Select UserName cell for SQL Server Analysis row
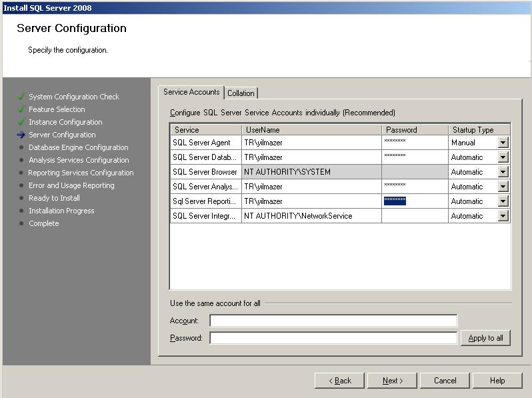 [x=311, y=186]
